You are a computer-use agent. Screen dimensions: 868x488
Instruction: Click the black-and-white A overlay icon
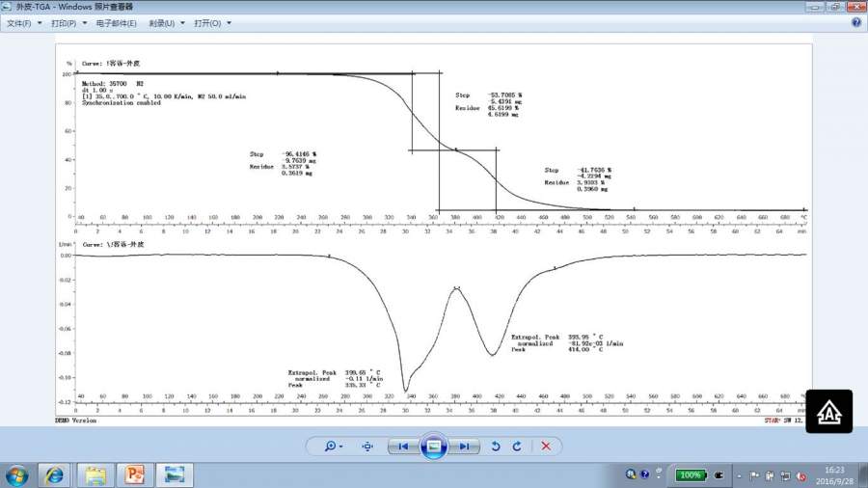(828, 411)
